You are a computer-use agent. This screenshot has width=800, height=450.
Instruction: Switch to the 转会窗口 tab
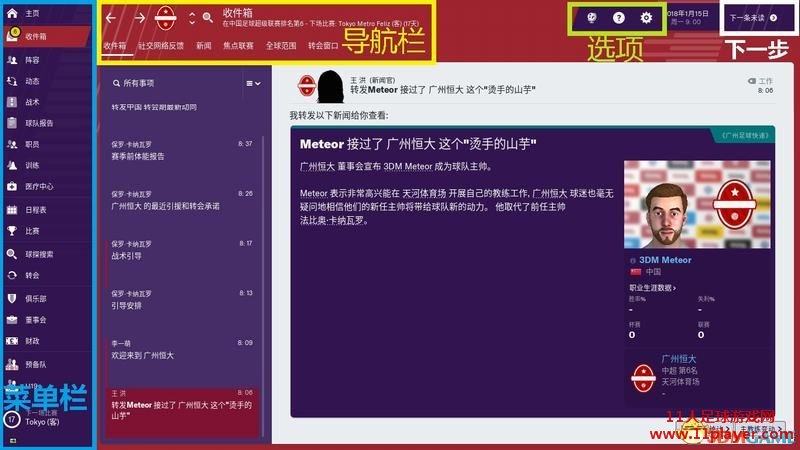tap(323, 45)
